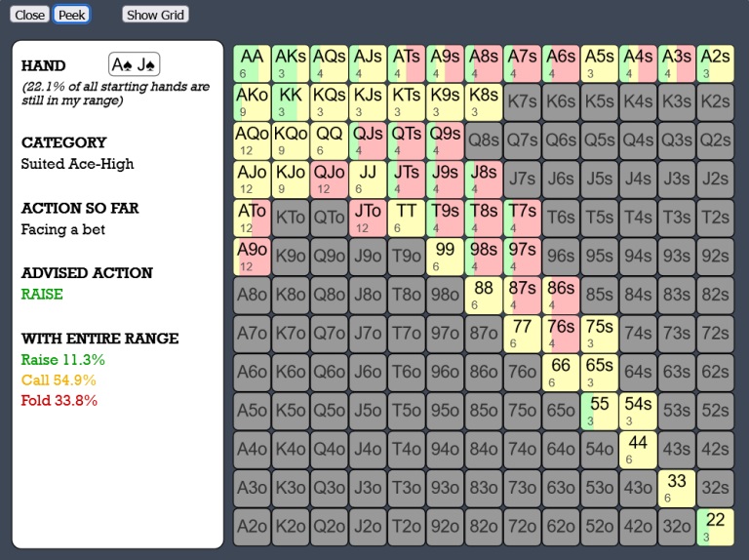This screenshot has height=560, width=749.
Task: Choose the QQ hand cell
Action: click(329, 140)
